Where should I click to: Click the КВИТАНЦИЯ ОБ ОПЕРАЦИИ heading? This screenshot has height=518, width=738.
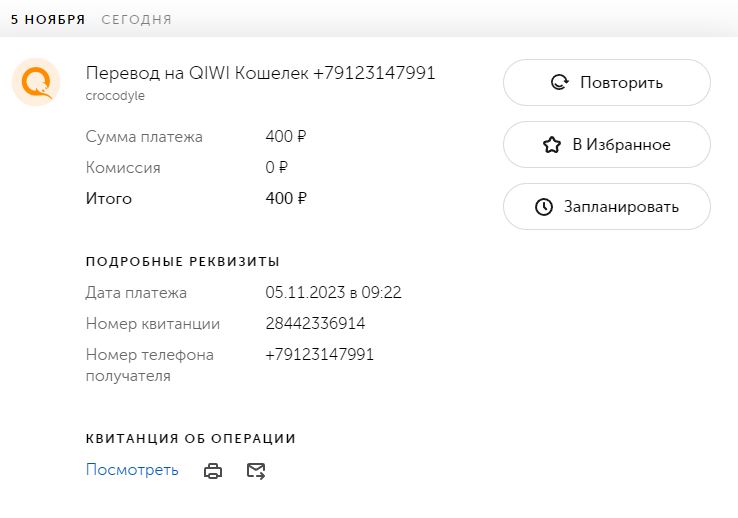pos(191,438)
